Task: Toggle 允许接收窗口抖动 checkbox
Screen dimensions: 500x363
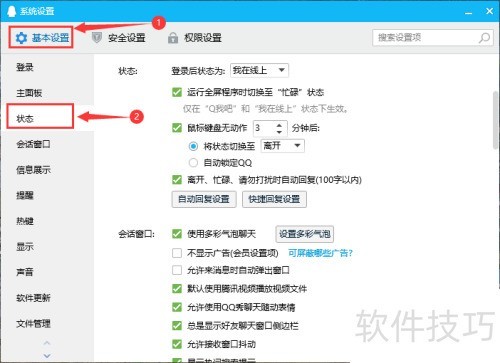Action: (177, 344)
